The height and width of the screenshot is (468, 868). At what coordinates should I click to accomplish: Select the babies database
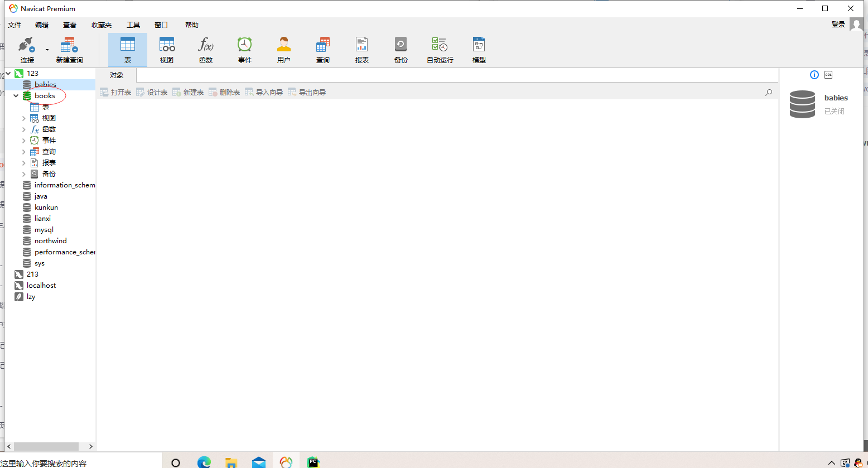coord(45,85)
